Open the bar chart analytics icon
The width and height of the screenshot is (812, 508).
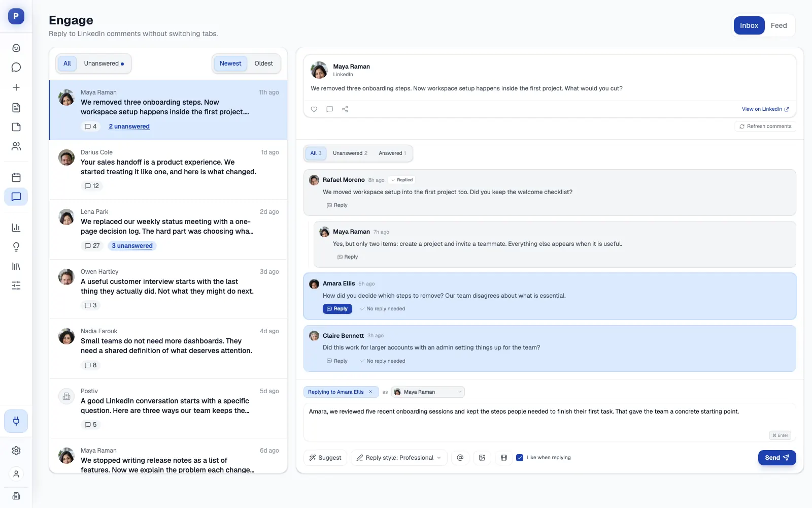tap(16, 227)
